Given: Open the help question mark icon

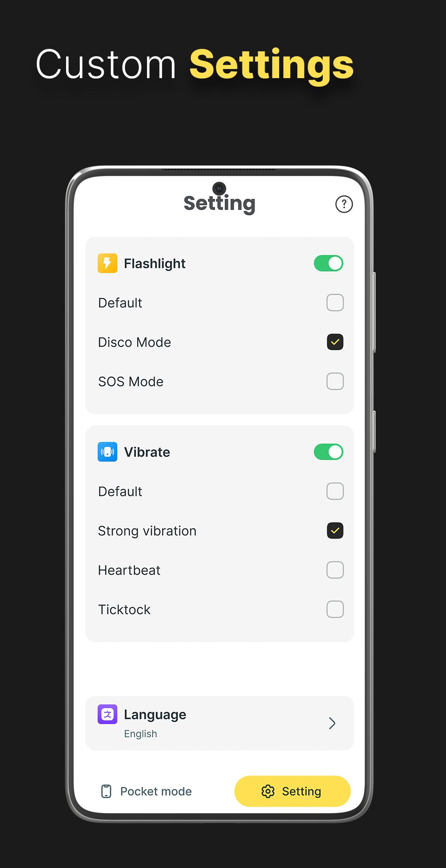Looking at the screenshot, I should tap(344, 204).
